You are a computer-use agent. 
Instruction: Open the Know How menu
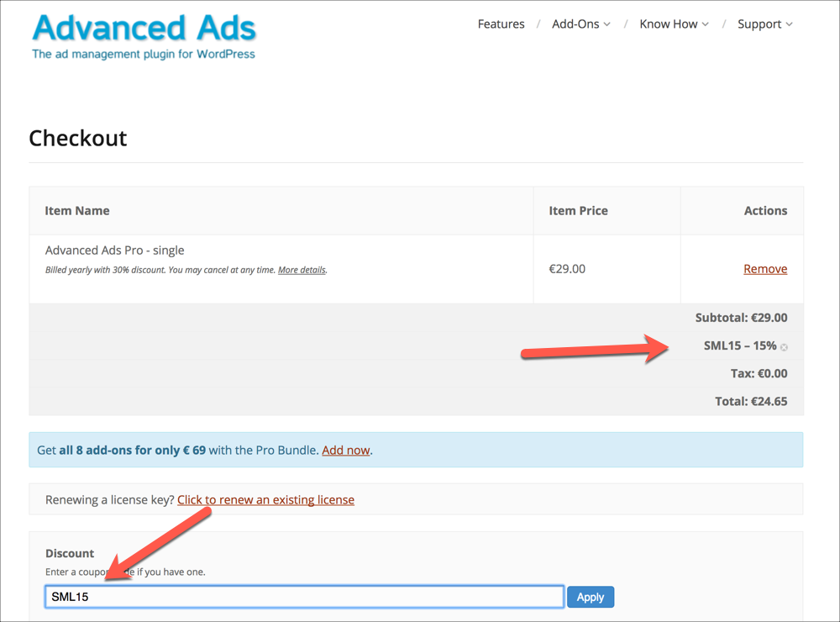pyautogui.click(x=674, y=24)
